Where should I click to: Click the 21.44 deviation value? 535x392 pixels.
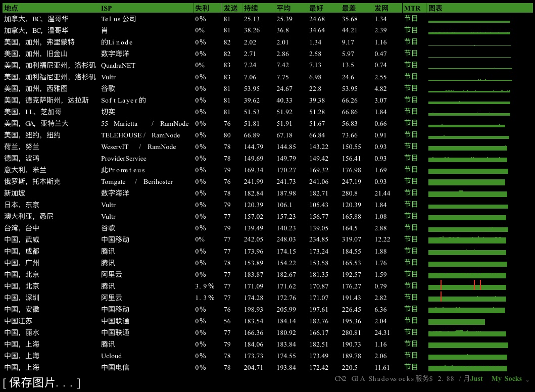382,193
